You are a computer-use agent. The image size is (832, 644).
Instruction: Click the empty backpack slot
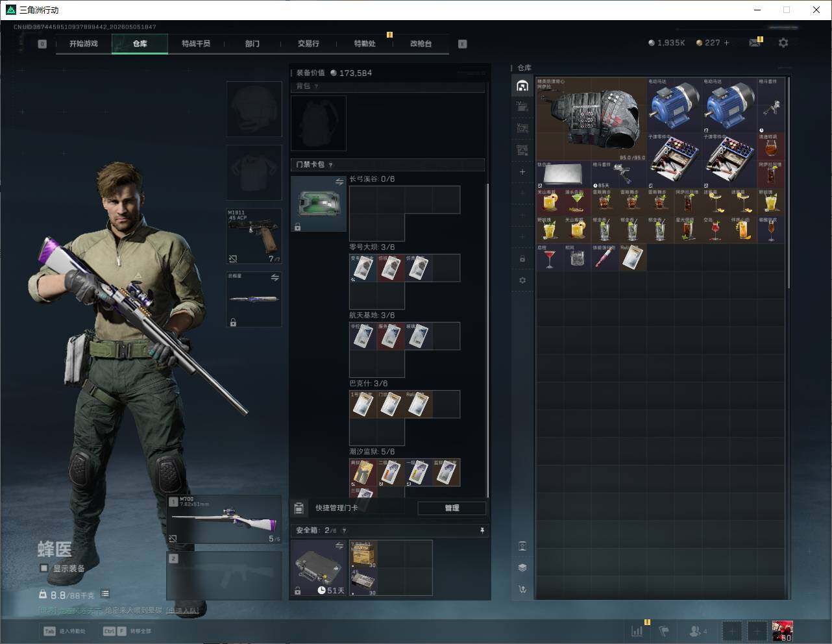pos(319,123)
